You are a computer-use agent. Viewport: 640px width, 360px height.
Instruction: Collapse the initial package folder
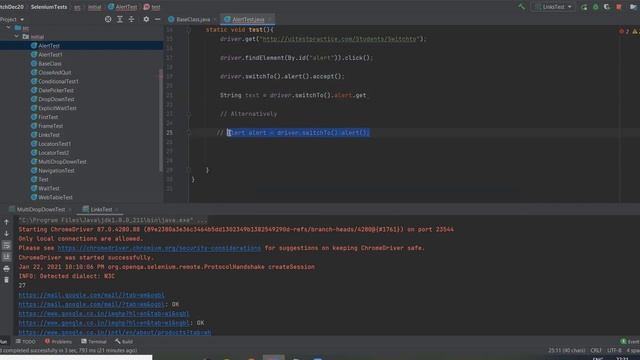(17, 37)
